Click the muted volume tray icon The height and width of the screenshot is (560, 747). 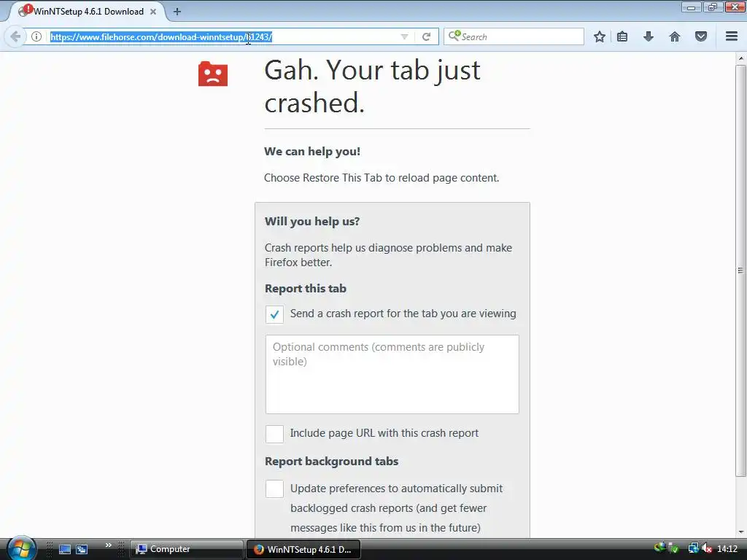[x=707, y=548]
